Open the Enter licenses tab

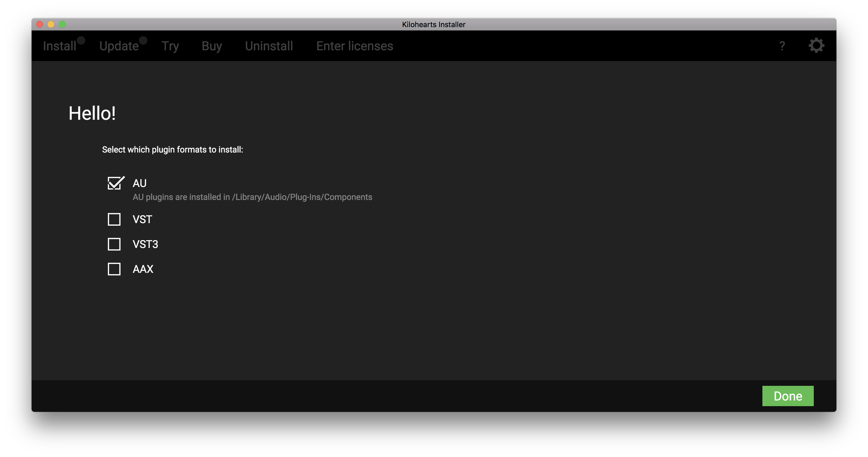point(354,46)
